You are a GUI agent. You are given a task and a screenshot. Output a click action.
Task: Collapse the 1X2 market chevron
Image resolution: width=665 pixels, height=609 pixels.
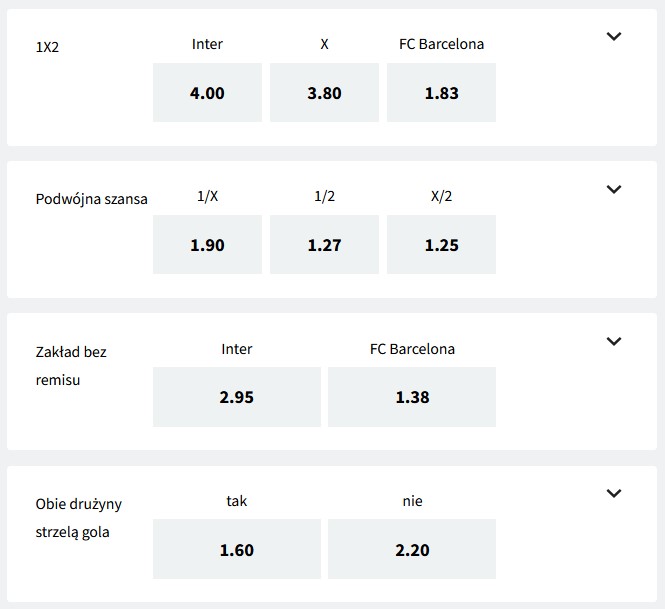point(614,37)
